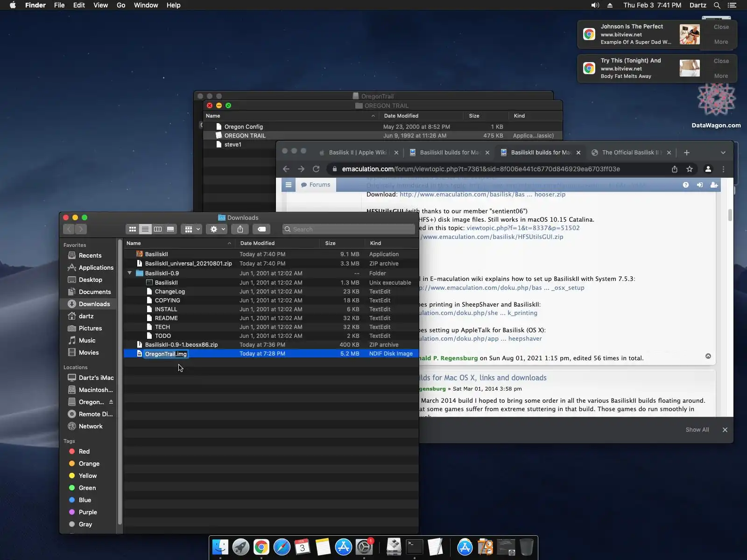Open the File menu in menu bar
The width and height of the screenshot is (747, 560).
coord(59,5)
